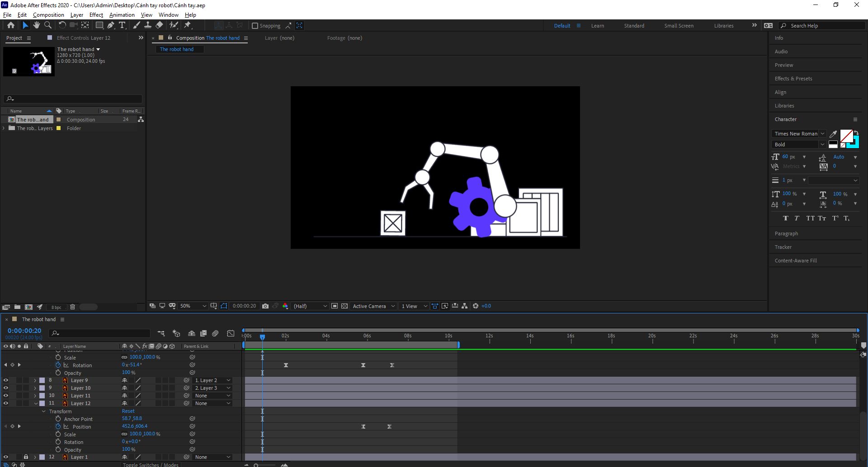
Task: Select the Type tool
Action: click(x=122, y=25)
